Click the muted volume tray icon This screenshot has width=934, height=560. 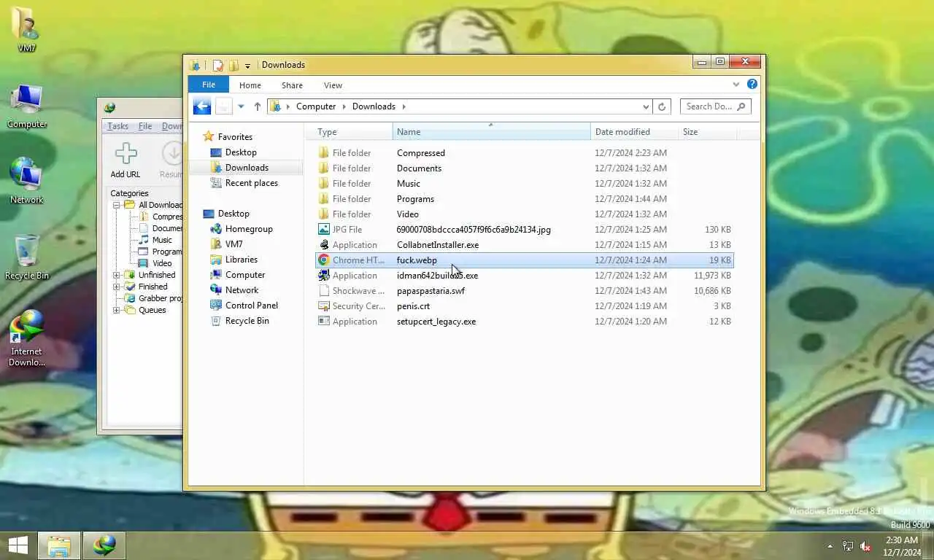click(x=866, y=546)
